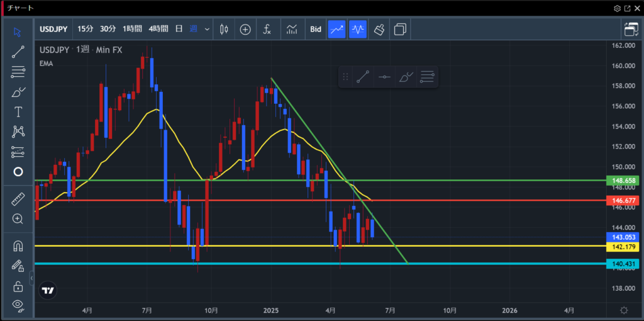Screen dimensions: 644x321
Task: Click the TradingView logo
Action: click(48, 291)
